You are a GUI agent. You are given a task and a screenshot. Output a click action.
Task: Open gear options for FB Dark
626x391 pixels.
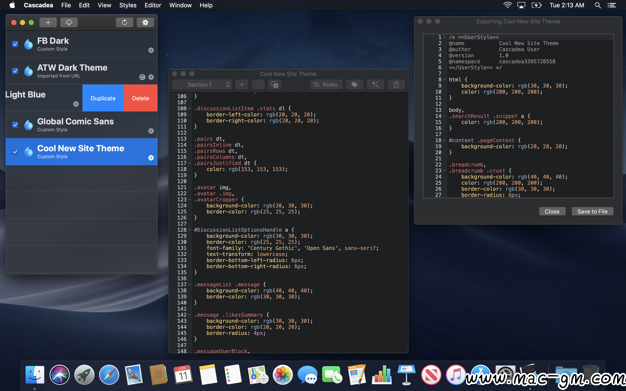click(151, 50)
